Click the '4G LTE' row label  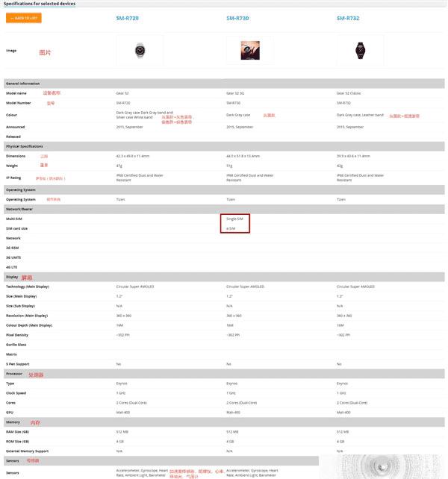coord(12,267)
